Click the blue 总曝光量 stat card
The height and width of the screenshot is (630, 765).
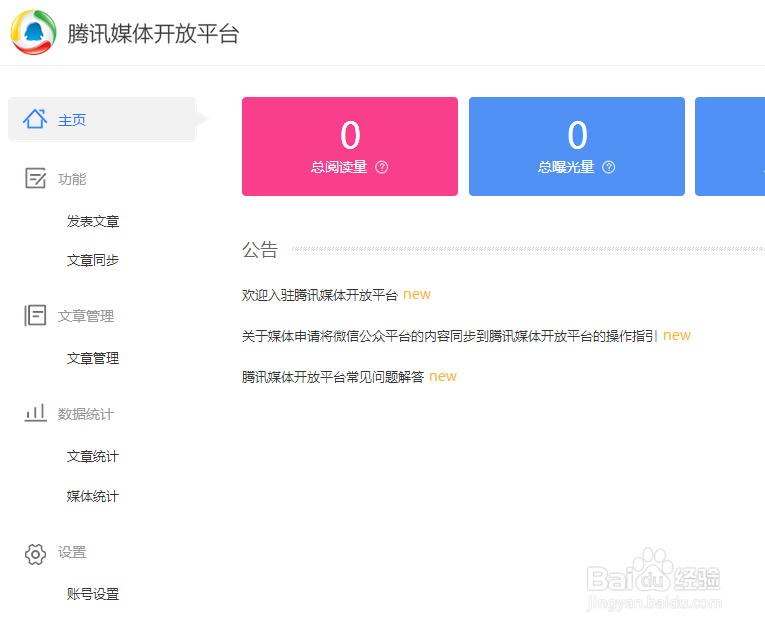(x=577, y=146)
